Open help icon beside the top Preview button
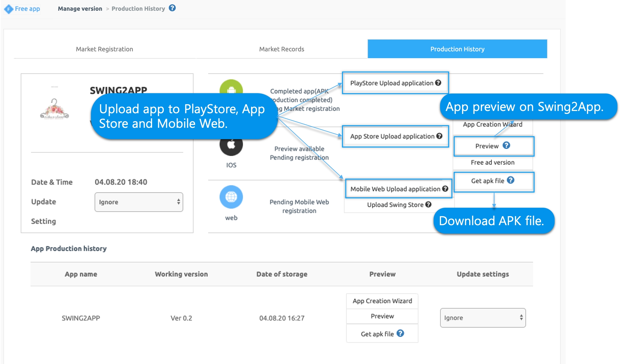620x364 pixels. pos(506,145)
